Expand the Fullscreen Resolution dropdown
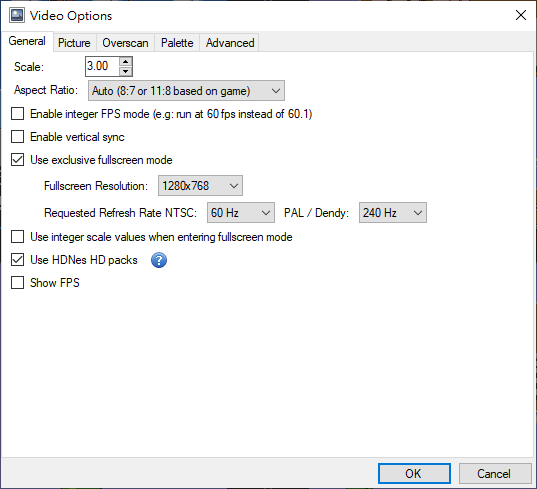Image resolution: width=537 pixels, height=489 pixels. 200,186
